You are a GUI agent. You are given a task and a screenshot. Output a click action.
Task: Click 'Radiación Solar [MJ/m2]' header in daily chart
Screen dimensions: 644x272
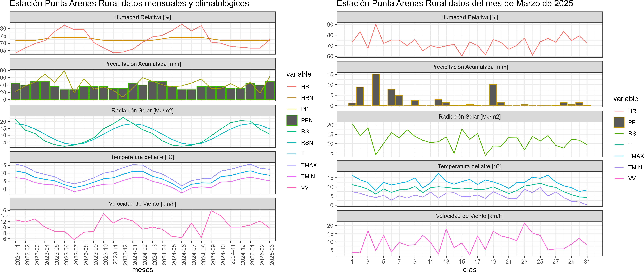coord(469,117)
